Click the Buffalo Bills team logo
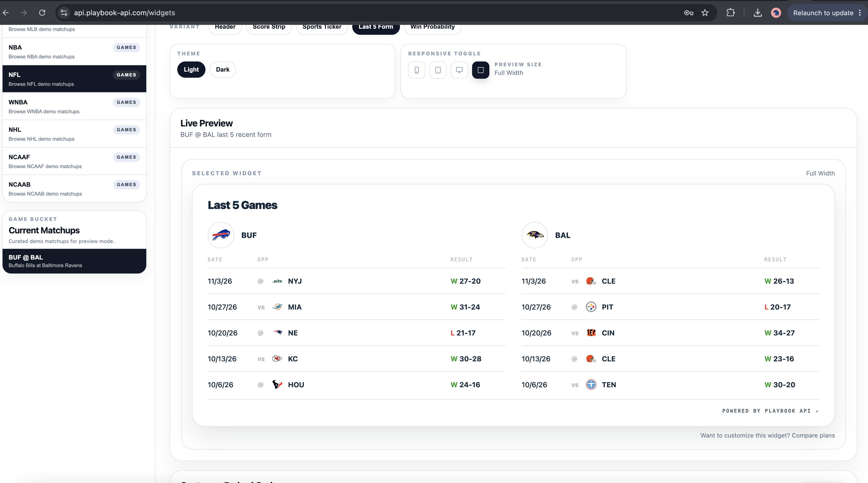This screenshot has width=868, height=483. [x=221, y=235]
